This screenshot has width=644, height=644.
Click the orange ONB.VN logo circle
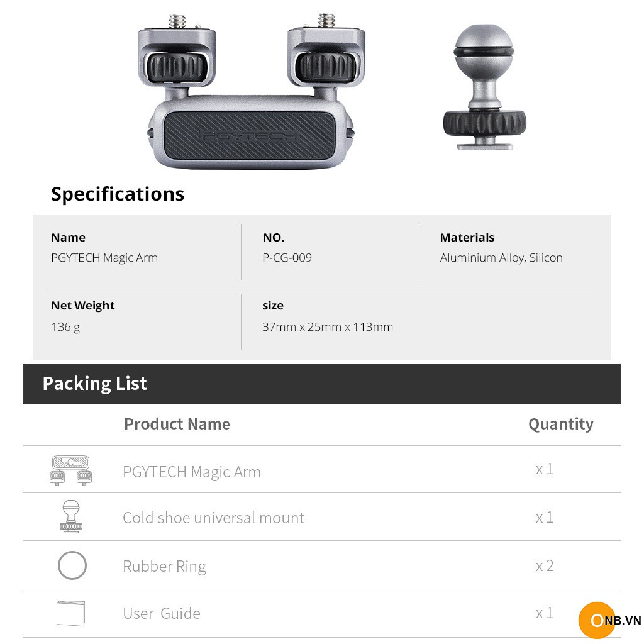point(597,620)
